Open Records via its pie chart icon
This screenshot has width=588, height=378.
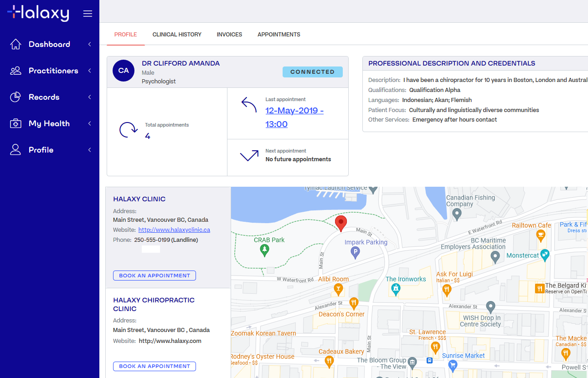pyautogui.click(x=15, y=97)
